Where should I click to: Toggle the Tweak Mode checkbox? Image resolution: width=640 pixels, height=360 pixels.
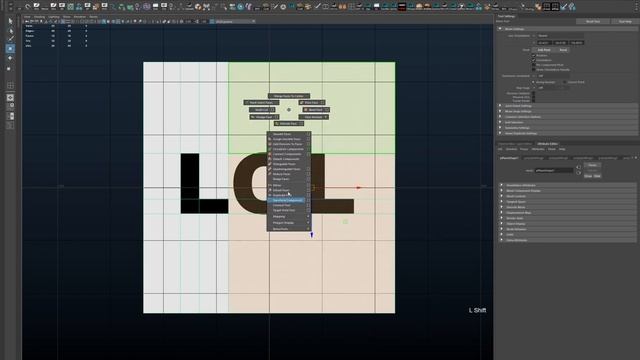533,101
